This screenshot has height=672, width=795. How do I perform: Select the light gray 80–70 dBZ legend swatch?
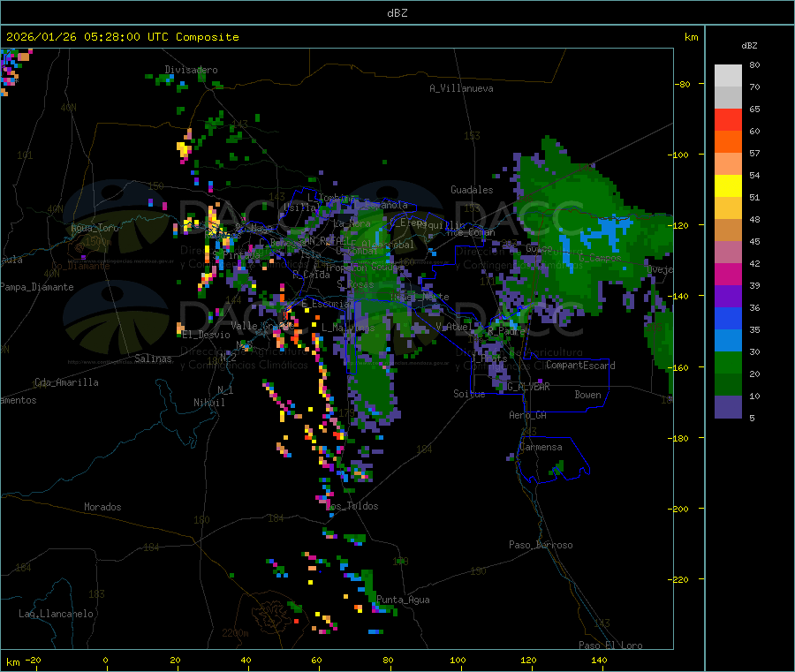click(x=728, y=76)
